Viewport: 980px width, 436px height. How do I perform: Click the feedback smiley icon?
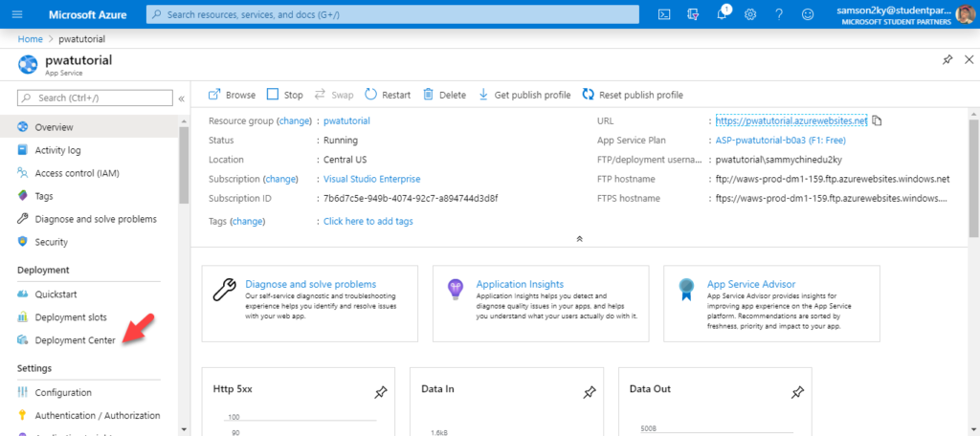coord(808,14)
